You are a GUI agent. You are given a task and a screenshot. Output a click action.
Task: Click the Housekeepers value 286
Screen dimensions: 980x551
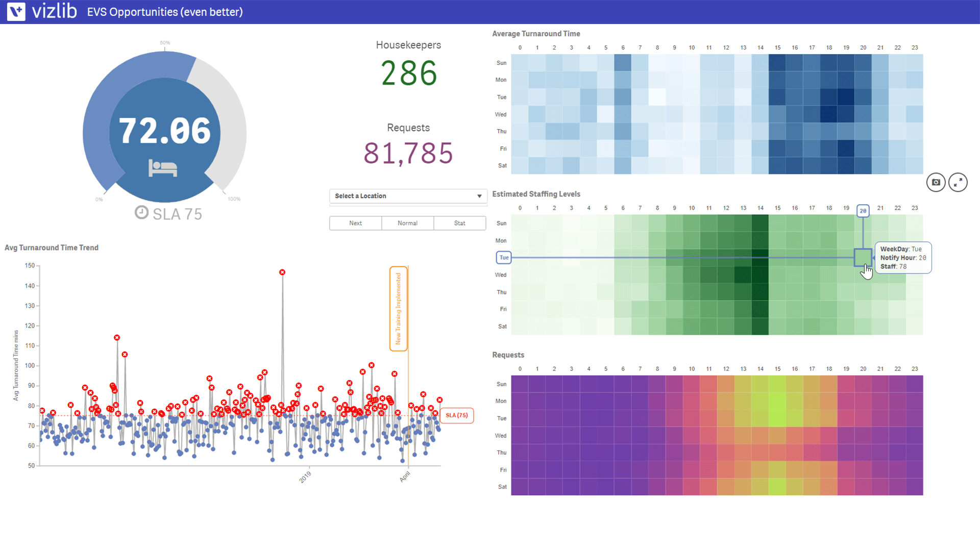(409, 73)
